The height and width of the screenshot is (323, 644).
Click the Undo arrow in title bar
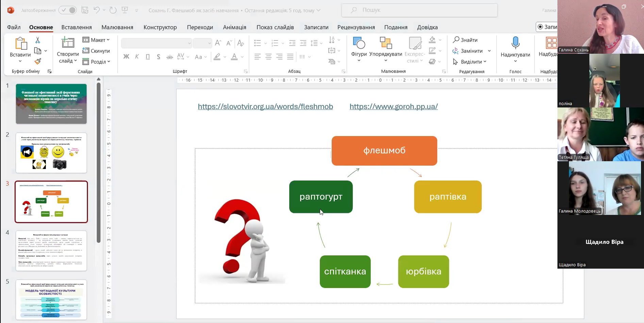(97, 10)
